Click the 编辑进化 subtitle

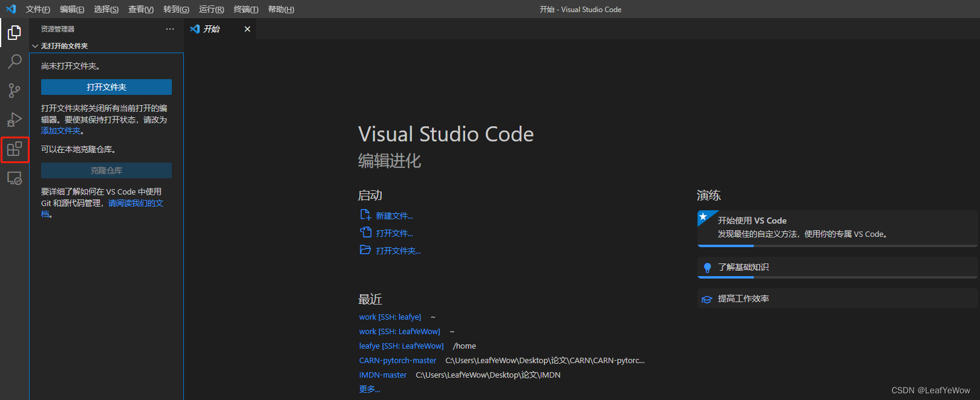390,161
